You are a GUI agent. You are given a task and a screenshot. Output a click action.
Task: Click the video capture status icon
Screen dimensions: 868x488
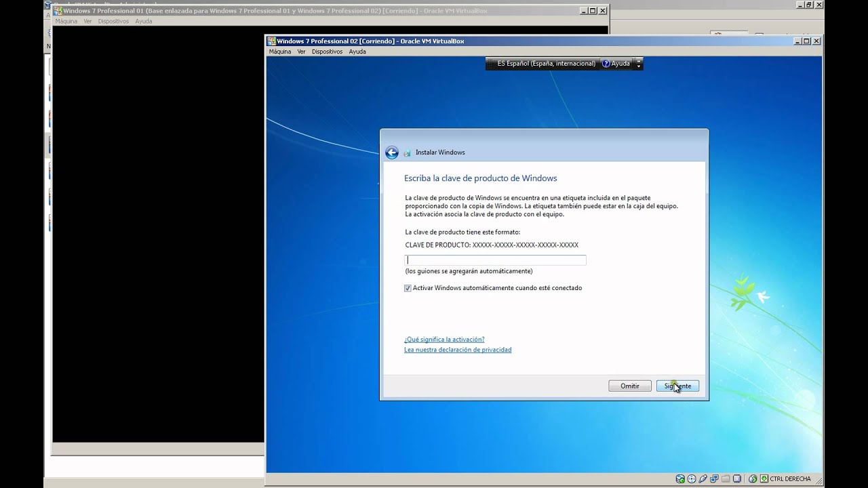[737, 479]
